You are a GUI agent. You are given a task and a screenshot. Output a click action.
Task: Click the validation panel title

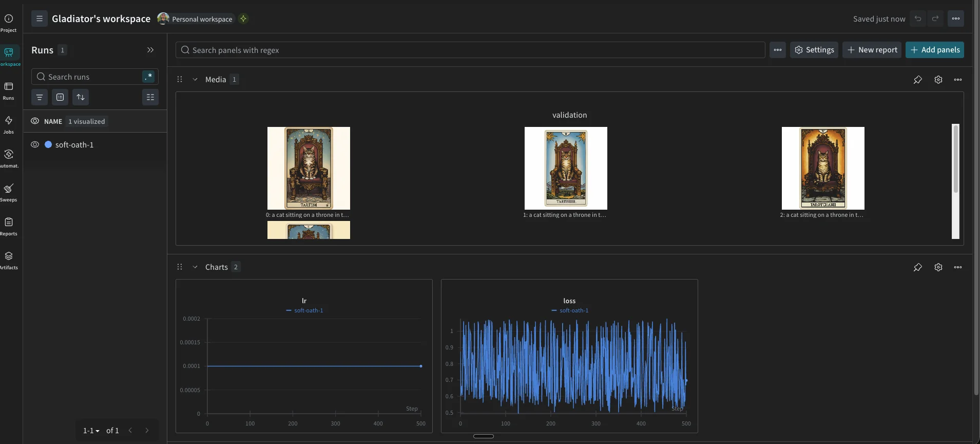(x=569, y=115)
